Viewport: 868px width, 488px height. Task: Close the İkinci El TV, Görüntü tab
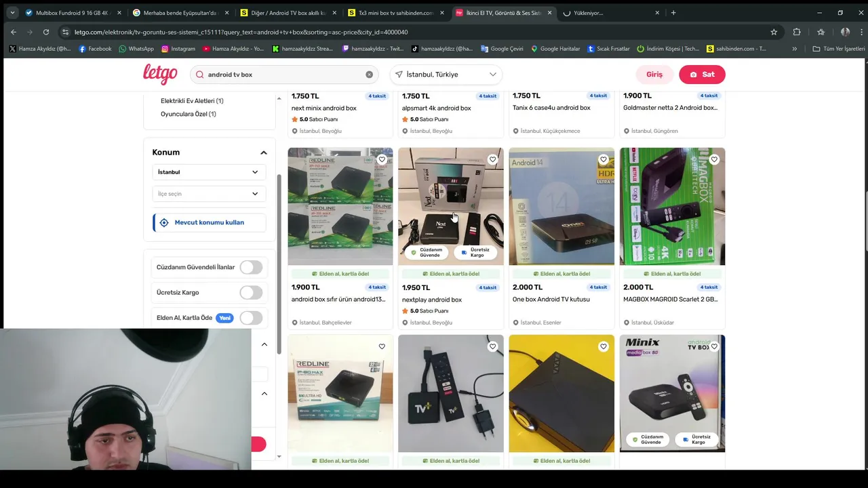click(x=549, y=13)
